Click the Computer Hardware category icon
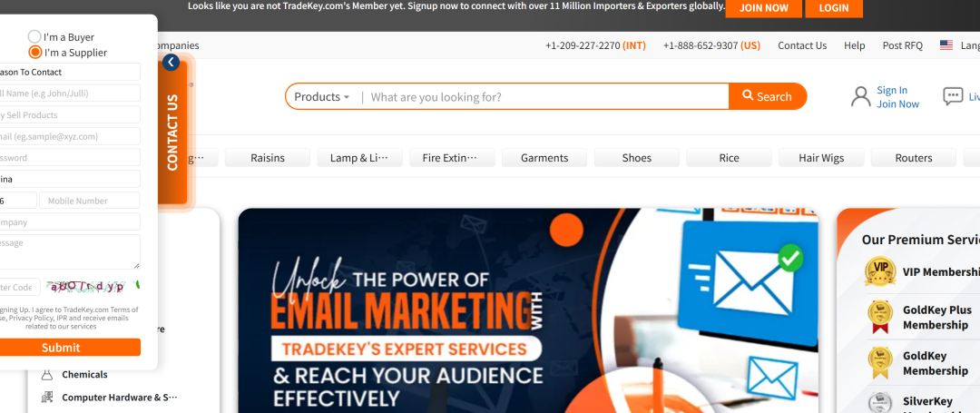The width and height of the screenshot is (980, 413). click(x=47, y=398)
